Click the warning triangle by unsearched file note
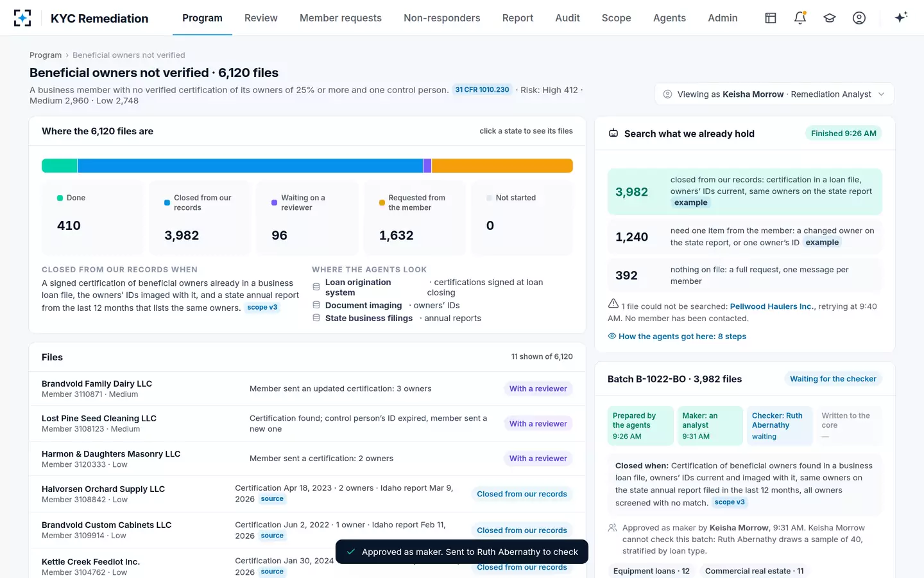The image size is (924, 578). pyautogui.click(x=613, y=304)
